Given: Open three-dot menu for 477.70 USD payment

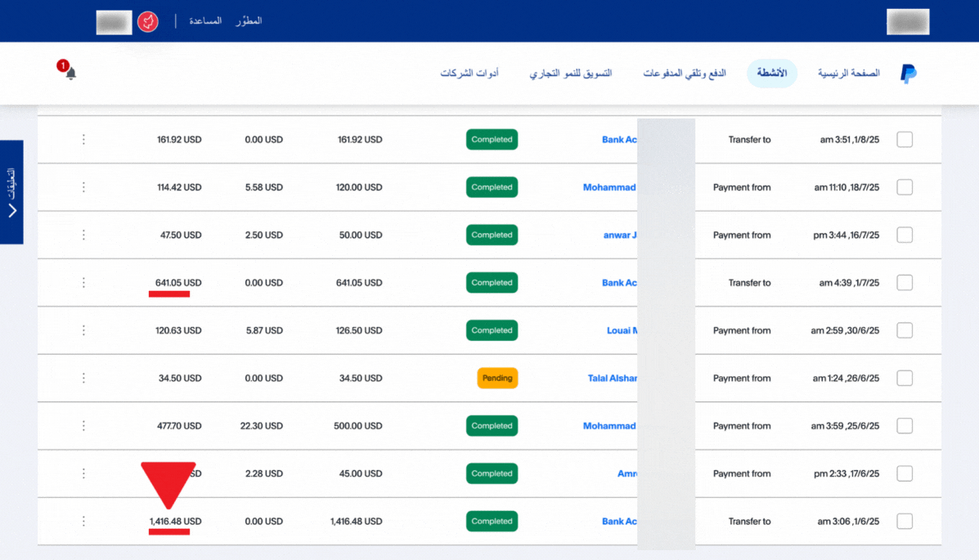Looking at the screenshot, I should [x=83, y=426].
